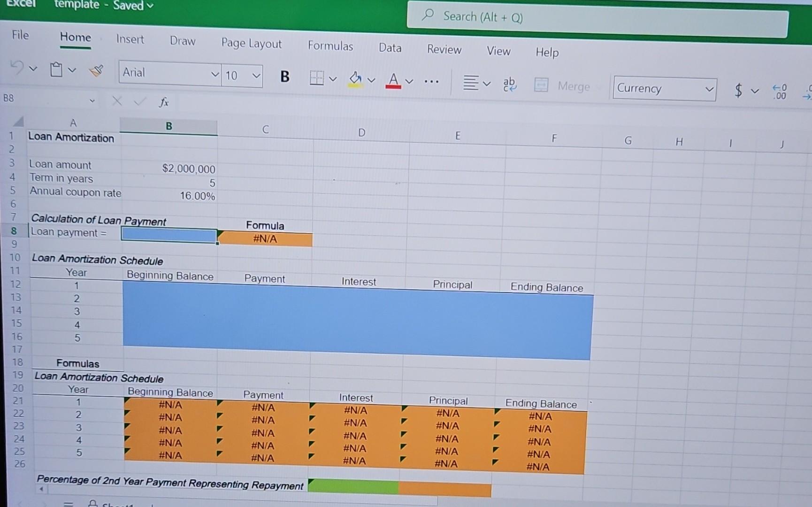Open the File menu
This screenshot has width=812, height=507.
pos(19,35)
